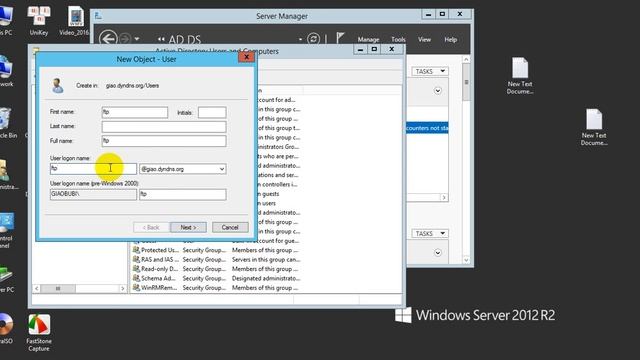Maximize Active Directory Users and Computers window
This screenshot has height=360, width=640.
(x=374, y=49)
